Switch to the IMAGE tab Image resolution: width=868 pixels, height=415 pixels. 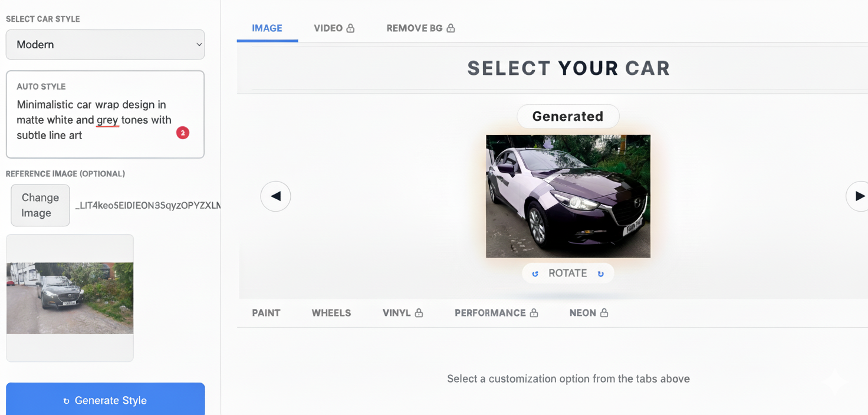(x=267, y=28)
